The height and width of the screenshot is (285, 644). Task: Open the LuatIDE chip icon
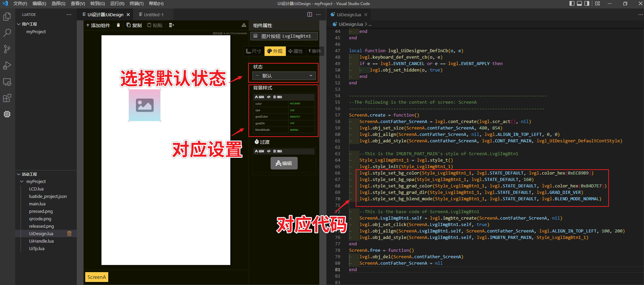7,114
